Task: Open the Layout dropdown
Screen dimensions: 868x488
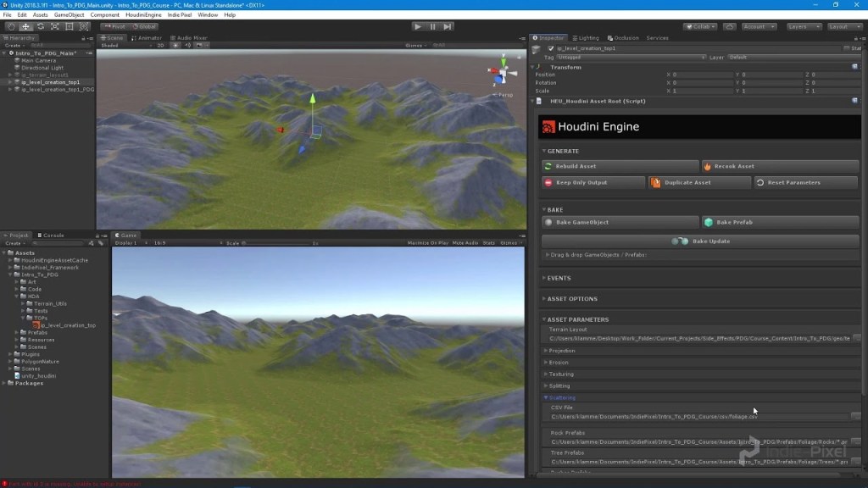Action: point(845,26)
